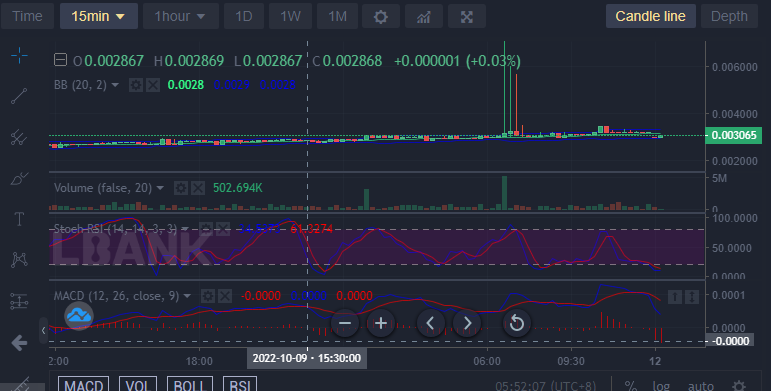Toggle the BOLL indicator button
This screenshot has width=771, height=391.
click(x=190, y=385)
